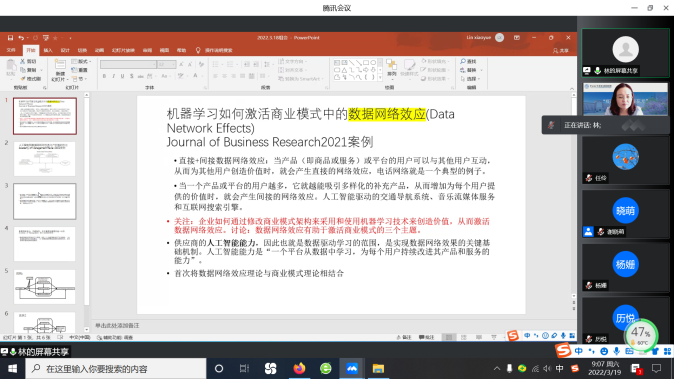This screenshot has height=379, width=674.
Task: Select slide 5 thumbnail with flowchart diagram
Action: (x=44, y=287)
